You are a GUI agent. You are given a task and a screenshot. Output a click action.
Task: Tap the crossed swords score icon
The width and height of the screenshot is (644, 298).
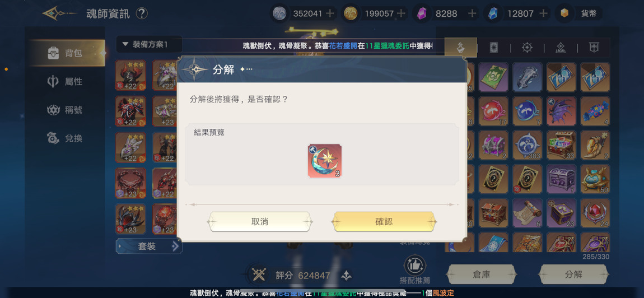pyautogui.click(x=259, y=275)
